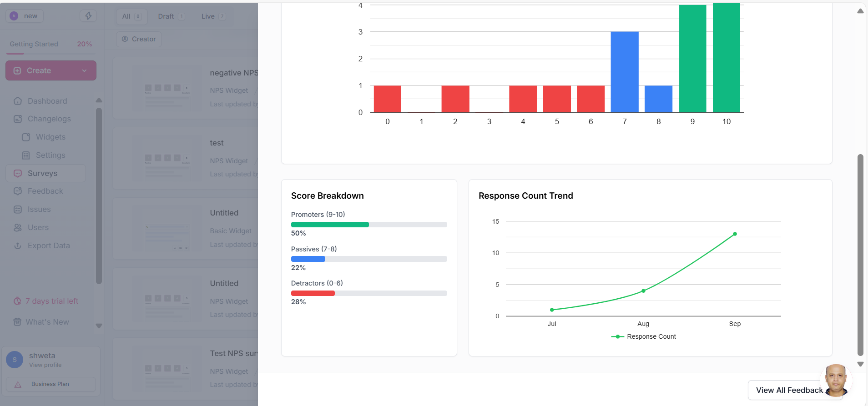
Task: Click the lightning bolt icon in header
Action: (88, 16)
